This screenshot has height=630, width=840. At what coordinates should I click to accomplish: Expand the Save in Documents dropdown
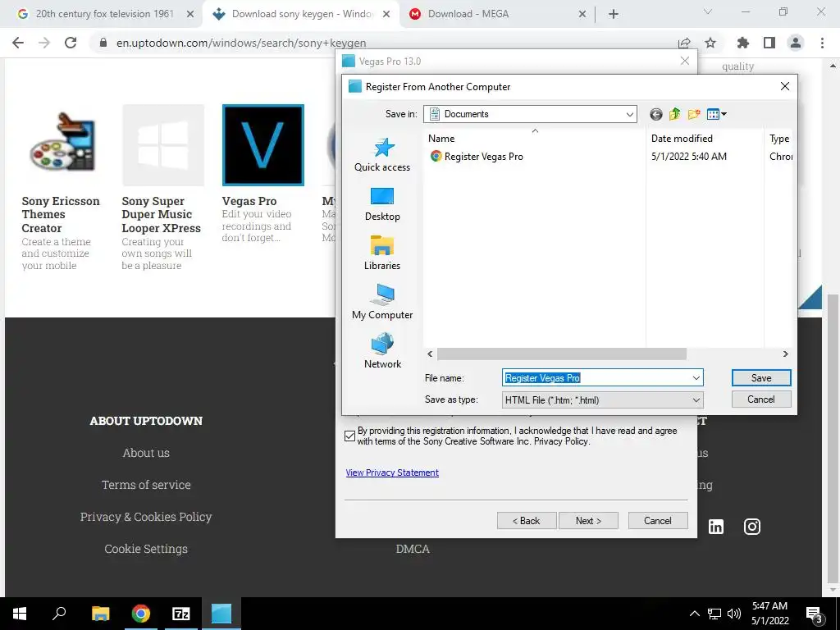(x=629, y=114)
